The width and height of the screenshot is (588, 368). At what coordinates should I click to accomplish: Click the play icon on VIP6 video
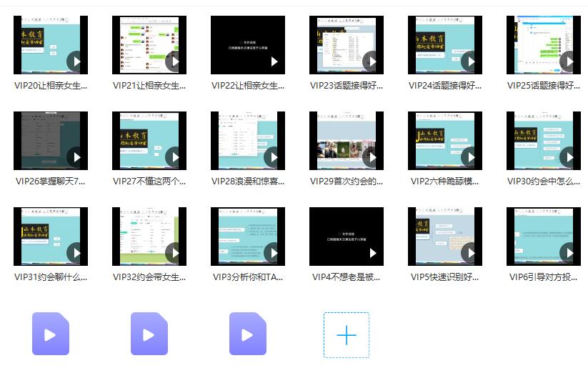coord(569,253)
